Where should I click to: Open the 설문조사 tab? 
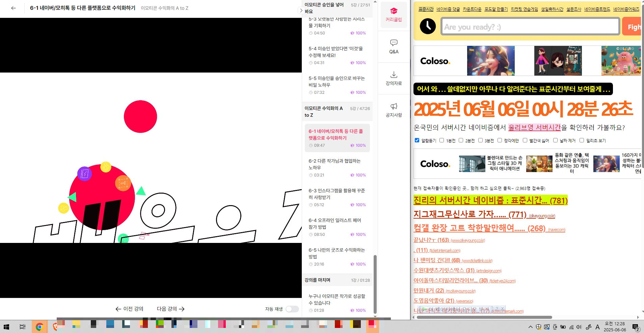(574, 9)
